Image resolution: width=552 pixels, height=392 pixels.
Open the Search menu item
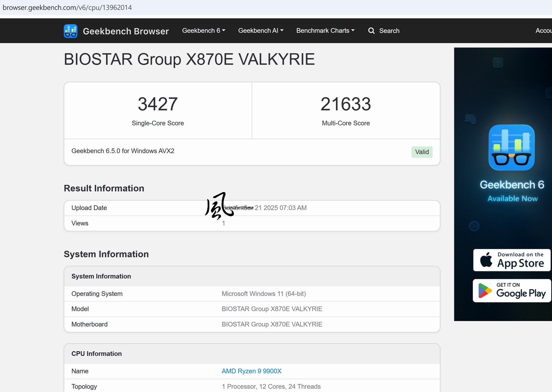389,31
